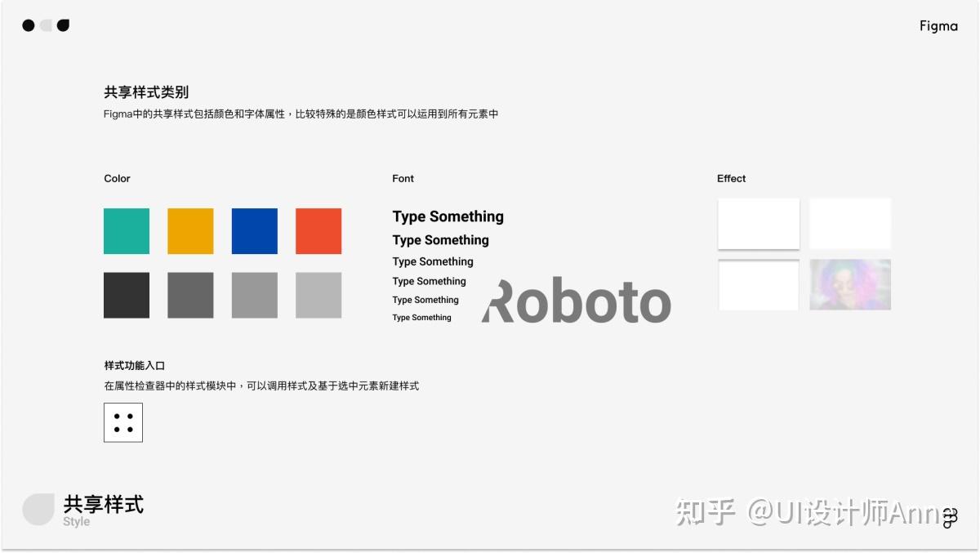Click the darkest gray swatch in the second row

(x=126, y=295)
